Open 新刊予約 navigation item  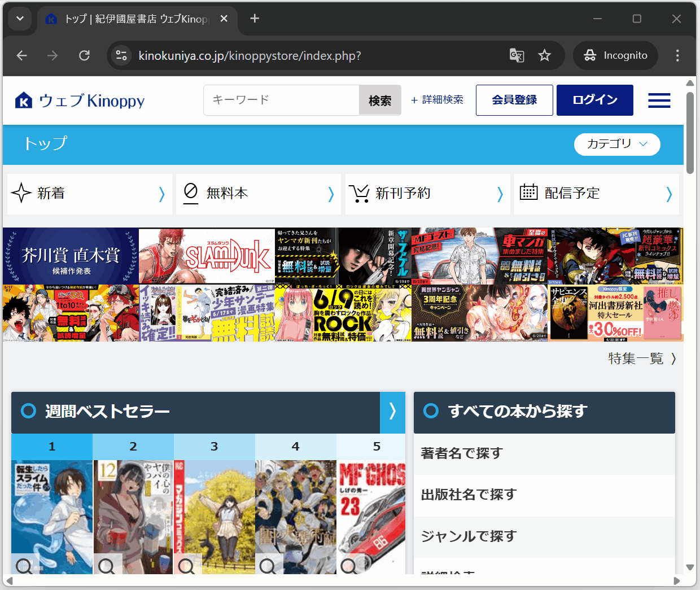tap(427, 194)
